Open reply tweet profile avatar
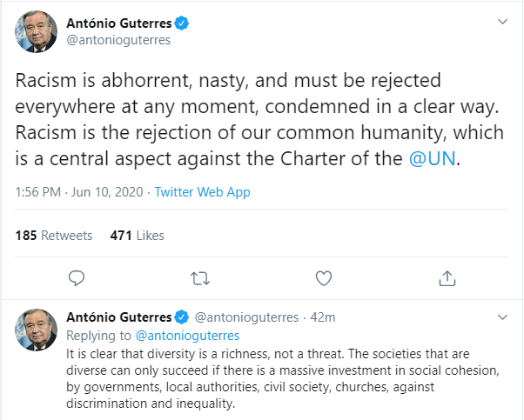The width and height of the screenshot is (524, 420). 35,329
